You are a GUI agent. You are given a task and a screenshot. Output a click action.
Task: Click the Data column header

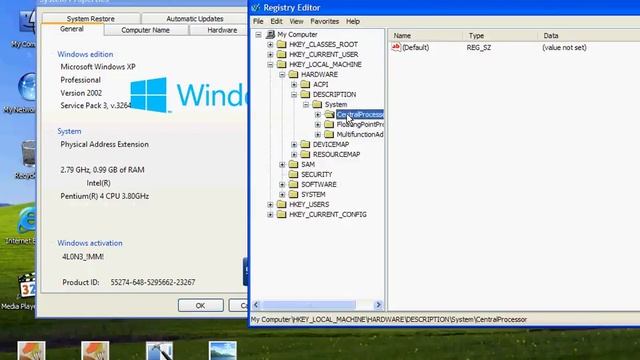589,36
